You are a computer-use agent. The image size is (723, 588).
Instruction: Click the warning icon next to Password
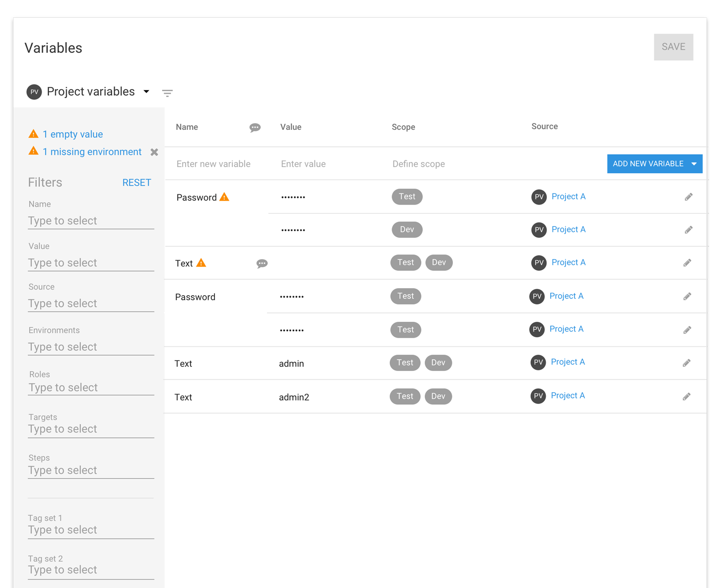224,197
